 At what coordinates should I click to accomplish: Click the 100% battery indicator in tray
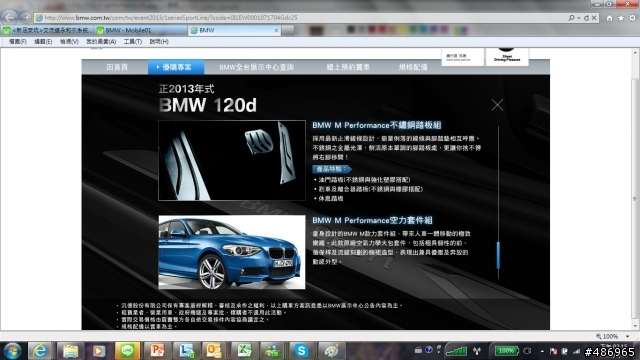pos(506,350)
